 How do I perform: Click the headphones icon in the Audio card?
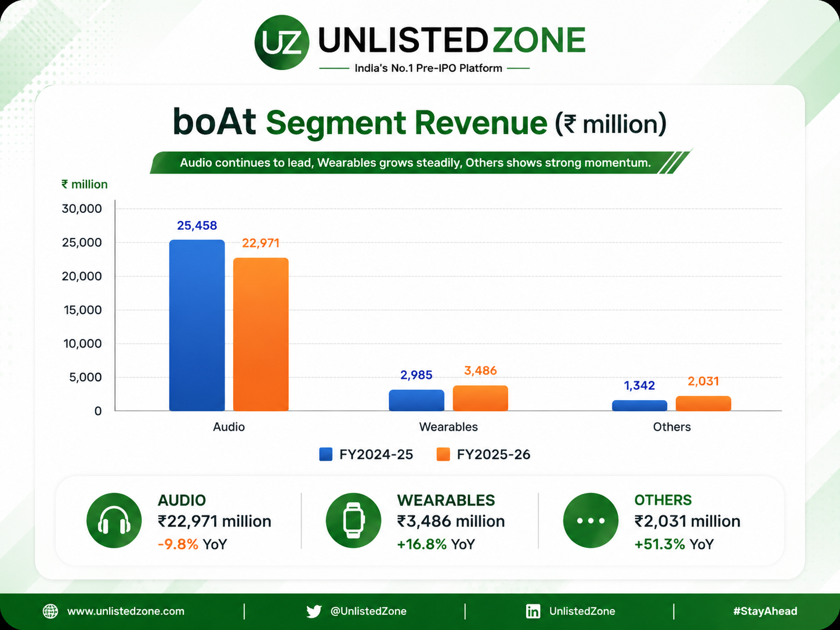click(114, 520)
